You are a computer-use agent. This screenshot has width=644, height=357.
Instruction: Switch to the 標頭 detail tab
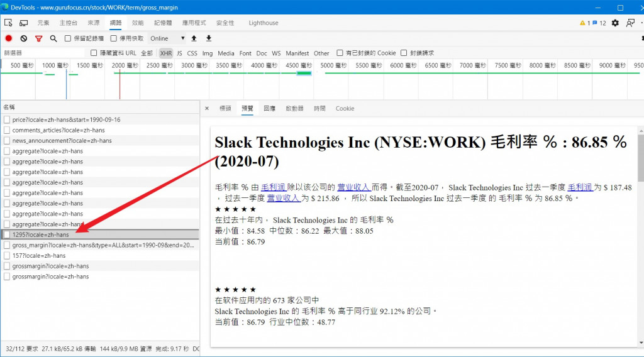[225, 108]
